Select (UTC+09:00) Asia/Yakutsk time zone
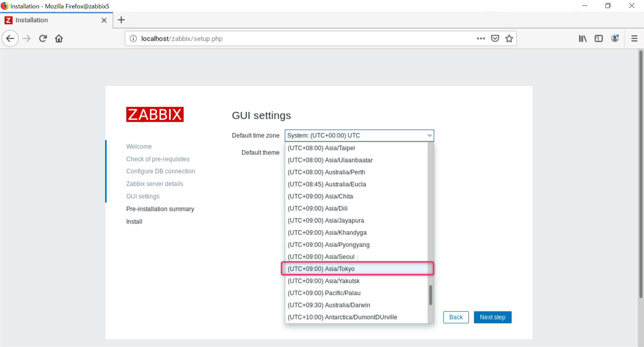Viewport: 644px width, 347px height. [357, 281]
